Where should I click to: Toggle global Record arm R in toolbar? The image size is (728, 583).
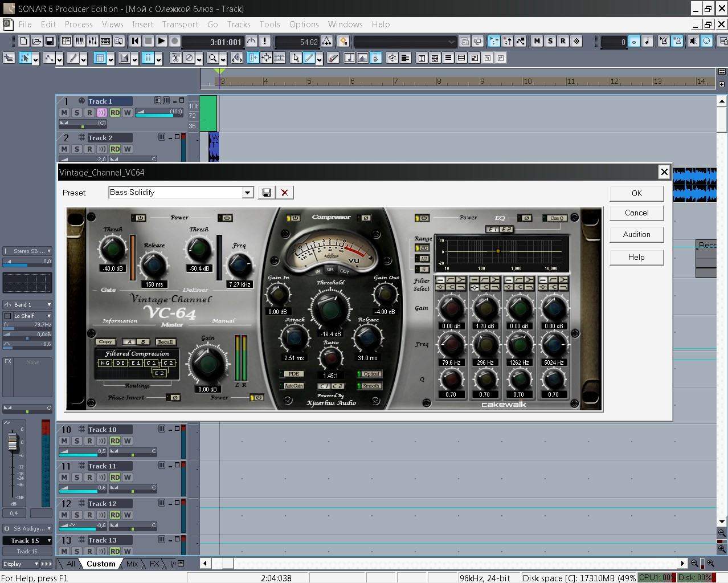coord(563,41)
